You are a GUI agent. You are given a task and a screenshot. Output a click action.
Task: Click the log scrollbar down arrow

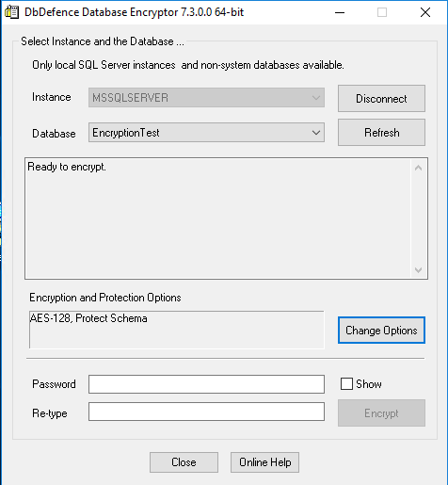pyautogui.click(x=418, y=269)
